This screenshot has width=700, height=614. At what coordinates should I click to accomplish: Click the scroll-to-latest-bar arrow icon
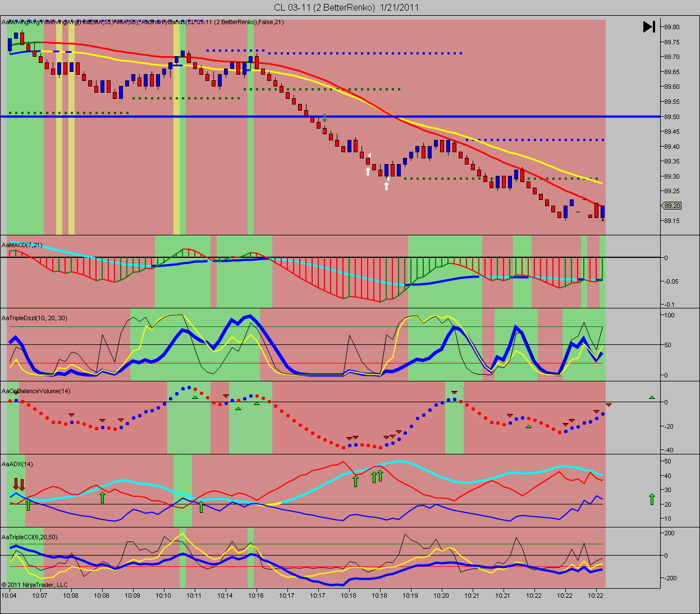coord(649,26)
